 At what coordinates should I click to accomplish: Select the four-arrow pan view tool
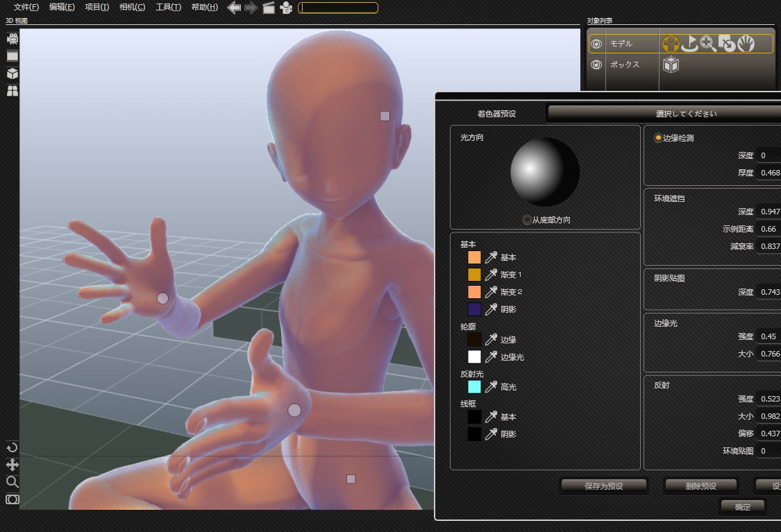click(12, 465)
